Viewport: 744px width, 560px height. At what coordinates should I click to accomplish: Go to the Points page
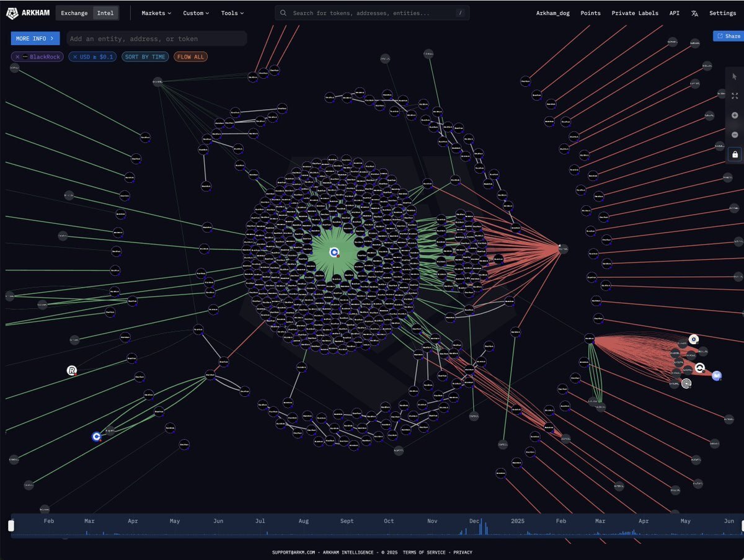click(590, 13)
